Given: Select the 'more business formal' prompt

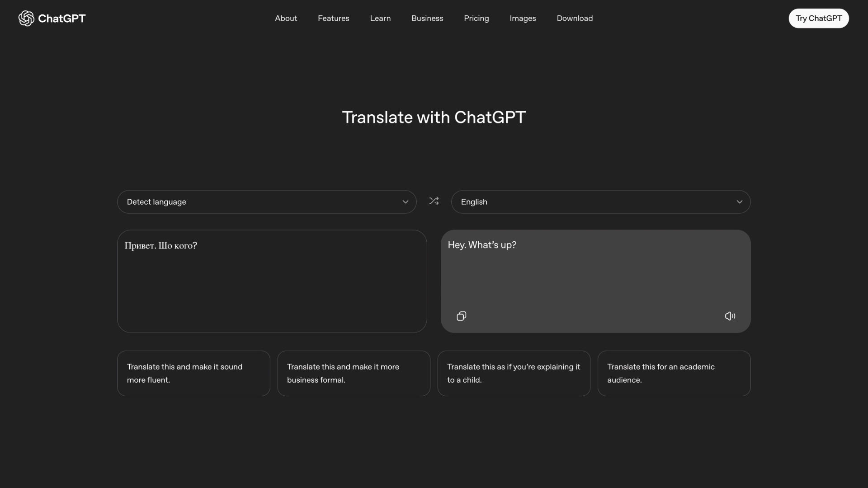Looking at the screenshot, I should 354,373.
